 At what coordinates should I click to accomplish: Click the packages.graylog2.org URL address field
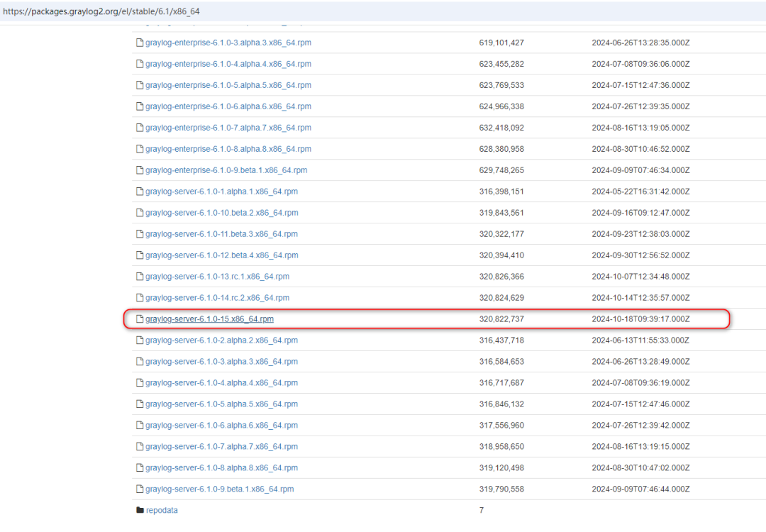click(x=383, y=11)
